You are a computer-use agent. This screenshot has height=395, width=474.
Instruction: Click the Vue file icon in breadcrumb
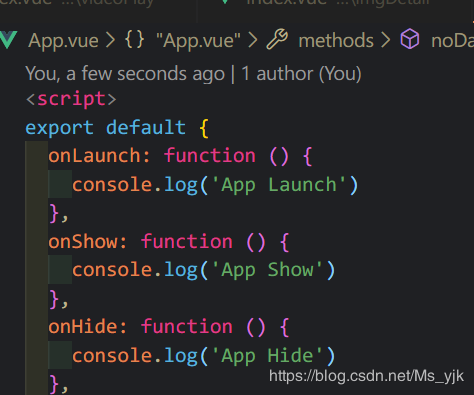pyautogui.click(x=8, y=40)
